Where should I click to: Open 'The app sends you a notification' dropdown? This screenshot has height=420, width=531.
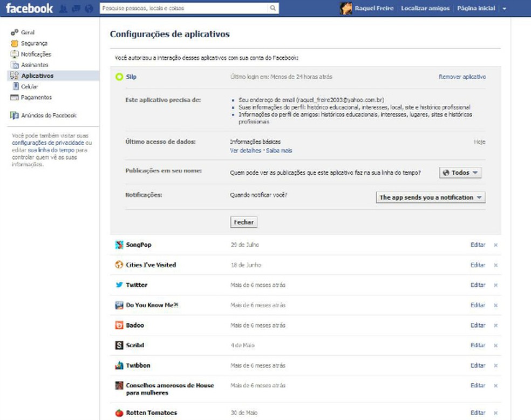point(431,198)
